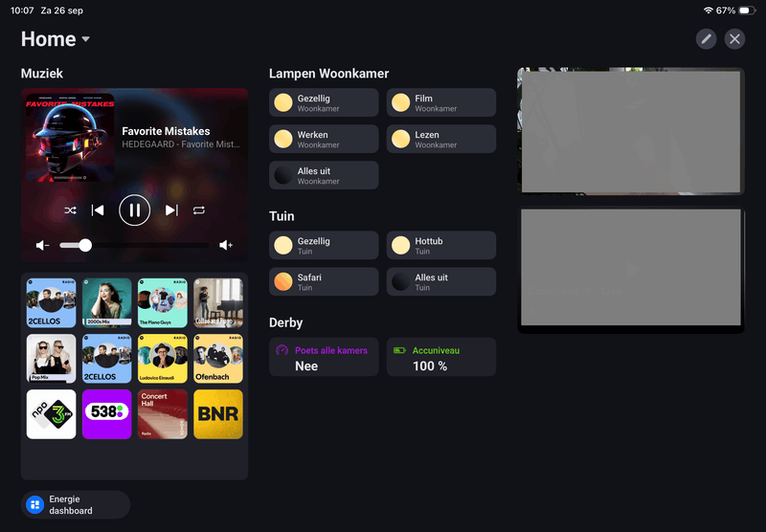Activate the Gezellig Tuin scene
Viewport: 766px width, 532px height.
click(x=324, y=245)
